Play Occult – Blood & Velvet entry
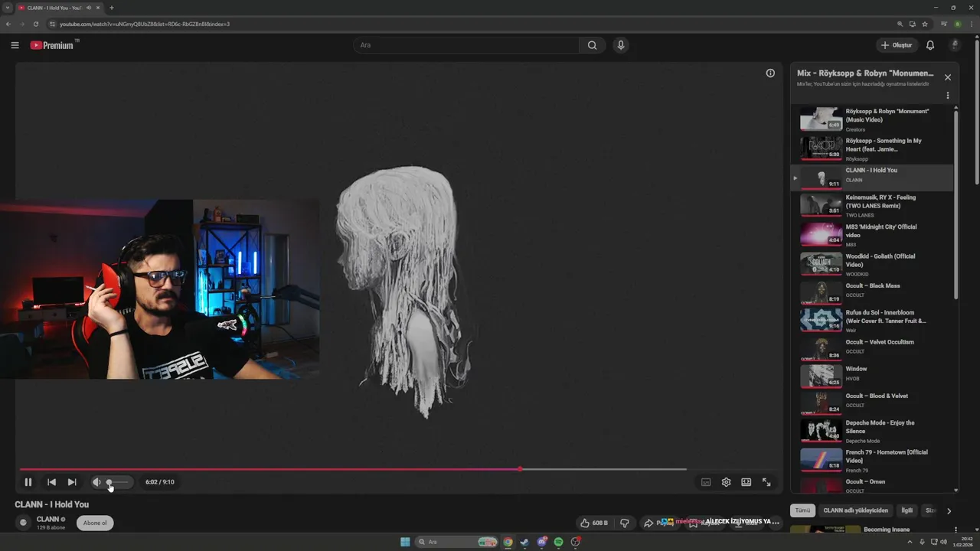 click(x=872, y=403)
